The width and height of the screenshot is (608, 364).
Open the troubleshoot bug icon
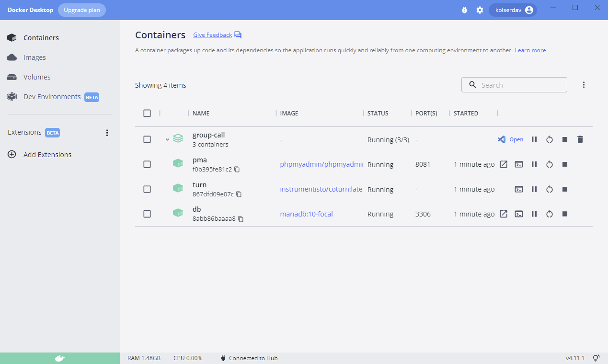[464, 10]
